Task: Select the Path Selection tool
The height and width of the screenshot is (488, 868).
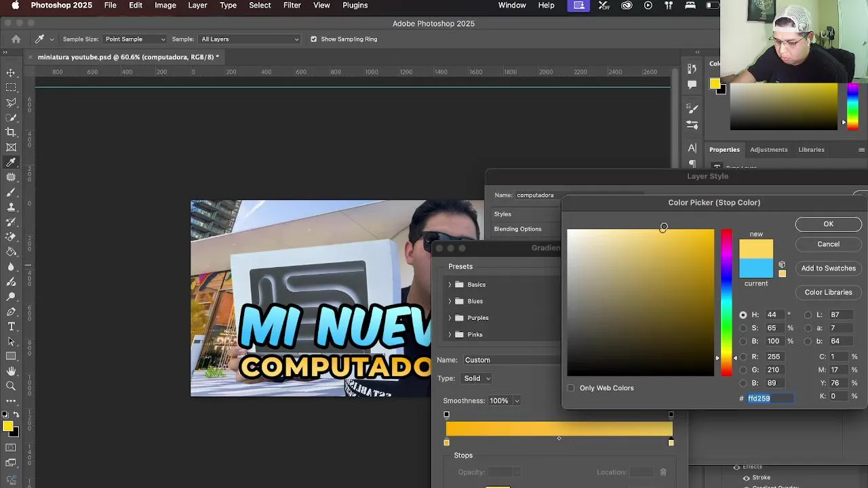Action: point(11,342)
